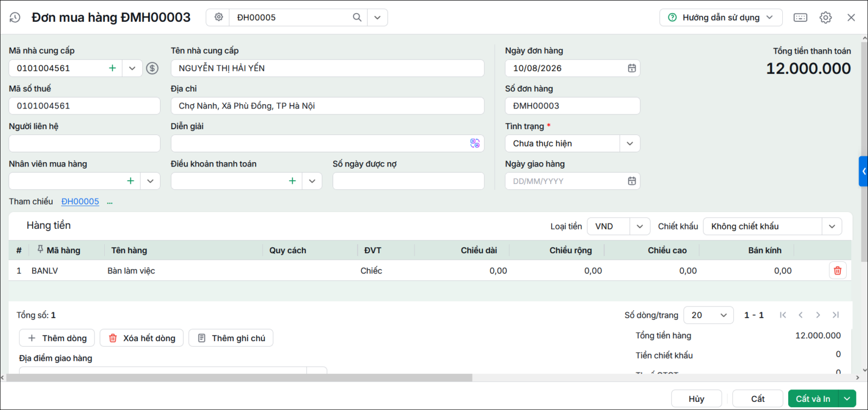868x410 pixels.
Task: Click the Mã số thuế input field
Action: tap(85, 106)
